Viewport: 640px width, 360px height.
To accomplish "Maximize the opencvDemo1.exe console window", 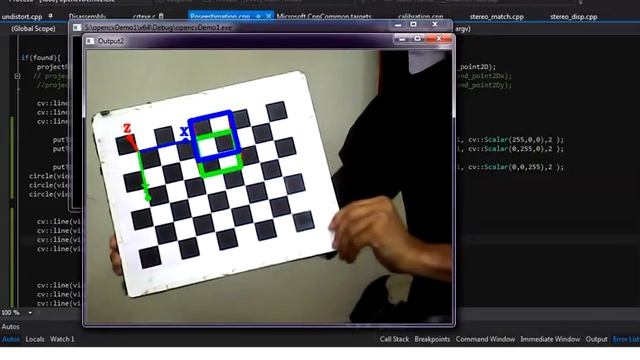I will (x=413, y=25).
